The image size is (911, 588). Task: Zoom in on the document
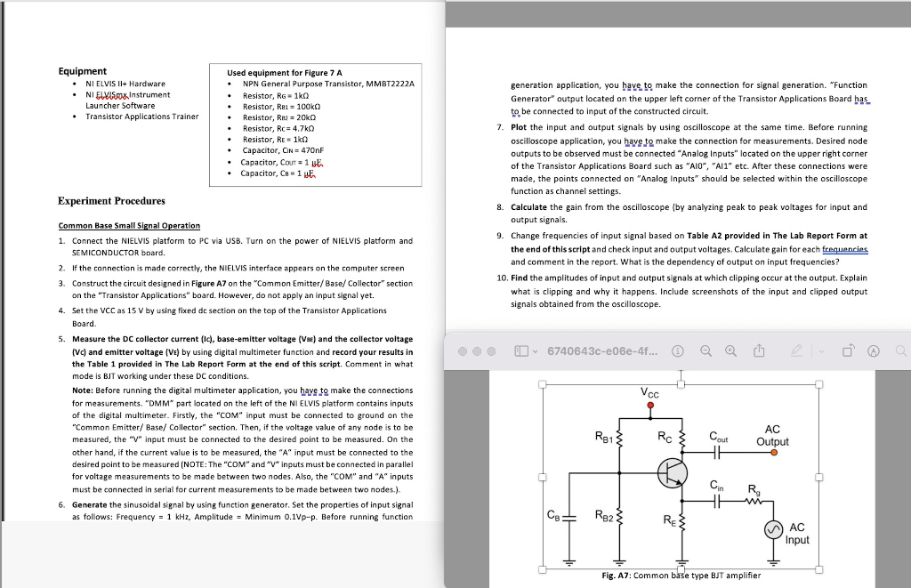[x=730, y=351]
